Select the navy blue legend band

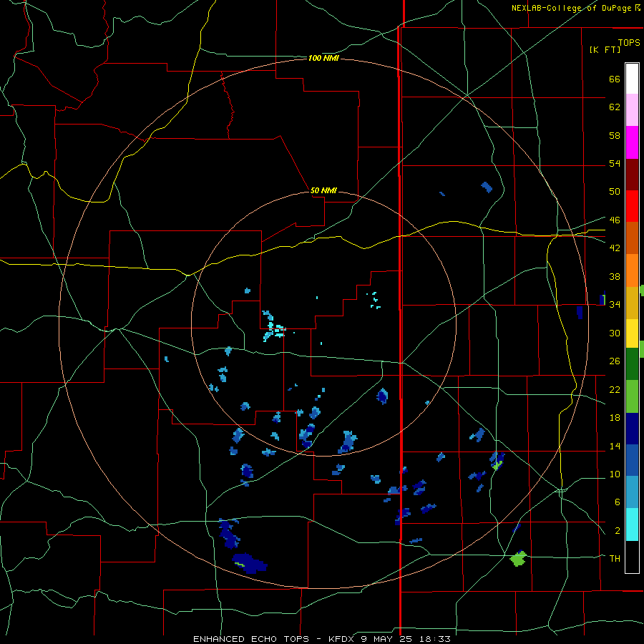632,429
